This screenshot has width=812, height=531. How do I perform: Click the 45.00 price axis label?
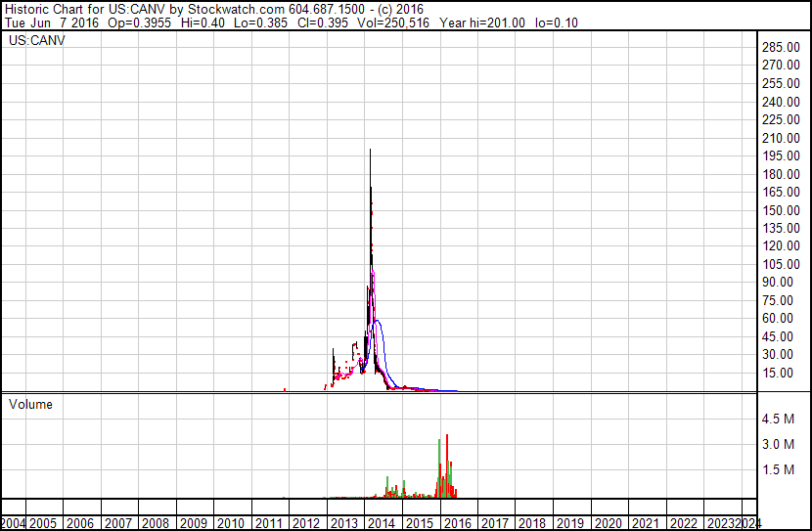click(778, 336)
